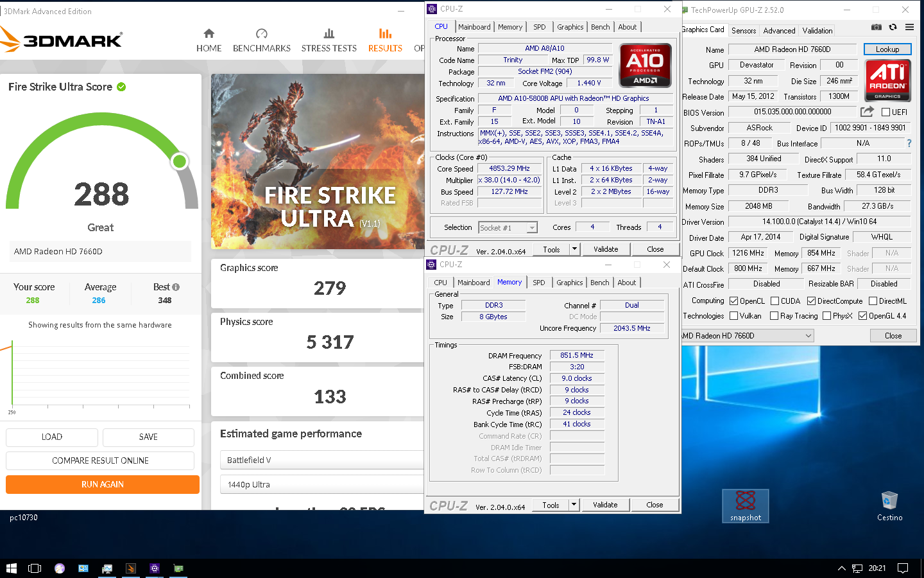Go to 3DMark HOME section
Image resolution: width=924 pixels, height=578 pixels.
pyautogui.click(x=209, y=40)
